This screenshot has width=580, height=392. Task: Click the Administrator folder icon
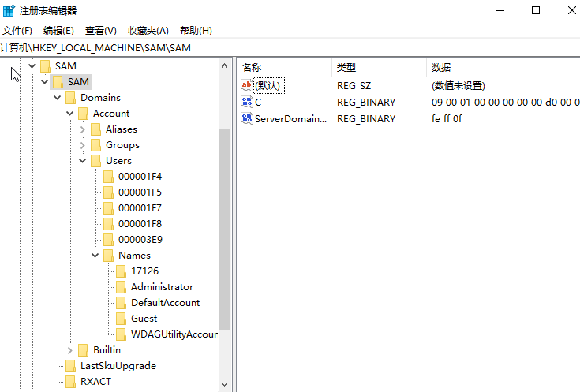click(121, 287)
